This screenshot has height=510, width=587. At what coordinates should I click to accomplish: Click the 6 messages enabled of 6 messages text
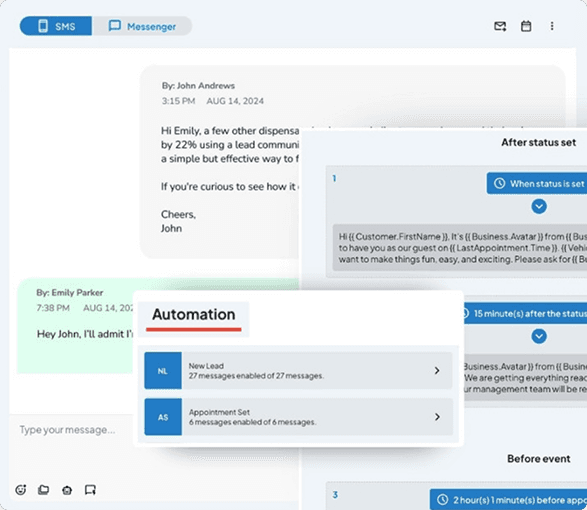(252, 422)
